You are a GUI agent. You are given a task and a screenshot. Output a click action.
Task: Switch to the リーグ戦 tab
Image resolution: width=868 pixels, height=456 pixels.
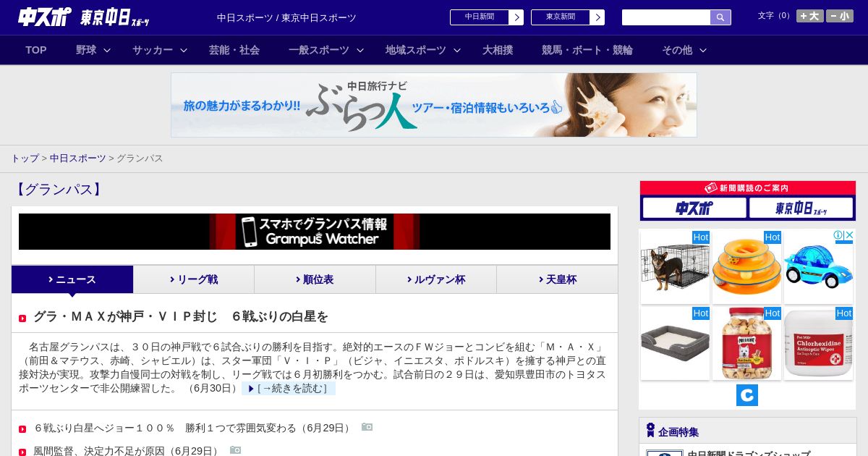(194, 279)
